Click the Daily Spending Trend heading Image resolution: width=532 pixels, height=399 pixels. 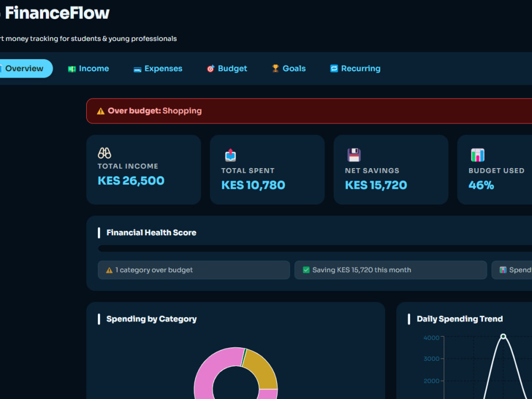pos(460,319)
